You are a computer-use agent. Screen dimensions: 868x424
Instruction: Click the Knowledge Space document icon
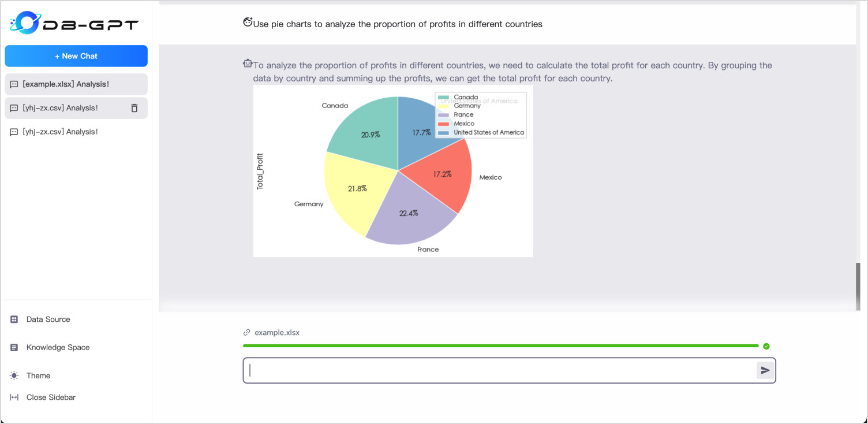click(x=14, y=348)
